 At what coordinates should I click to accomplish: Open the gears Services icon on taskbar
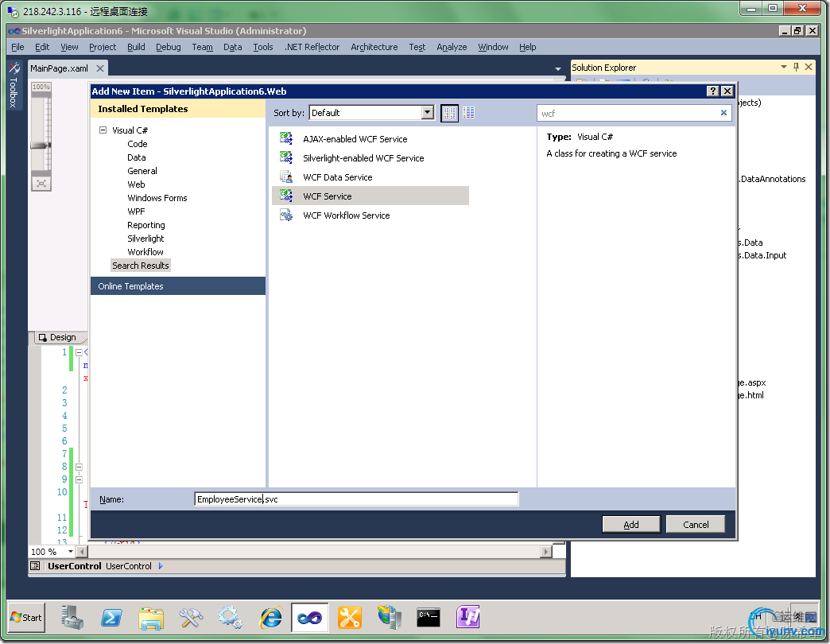[x=231, y=617]
